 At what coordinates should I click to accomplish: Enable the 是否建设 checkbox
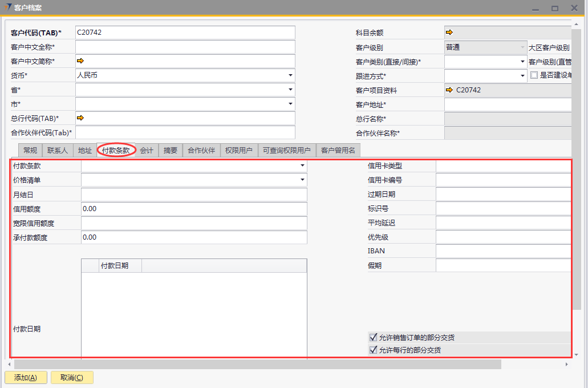(534, 75)
